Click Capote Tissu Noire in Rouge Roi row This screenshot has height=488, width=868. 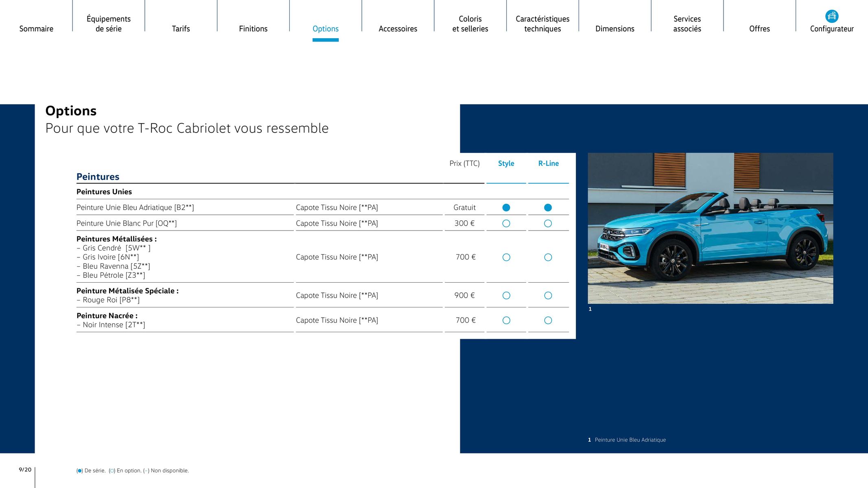point(337,295)
